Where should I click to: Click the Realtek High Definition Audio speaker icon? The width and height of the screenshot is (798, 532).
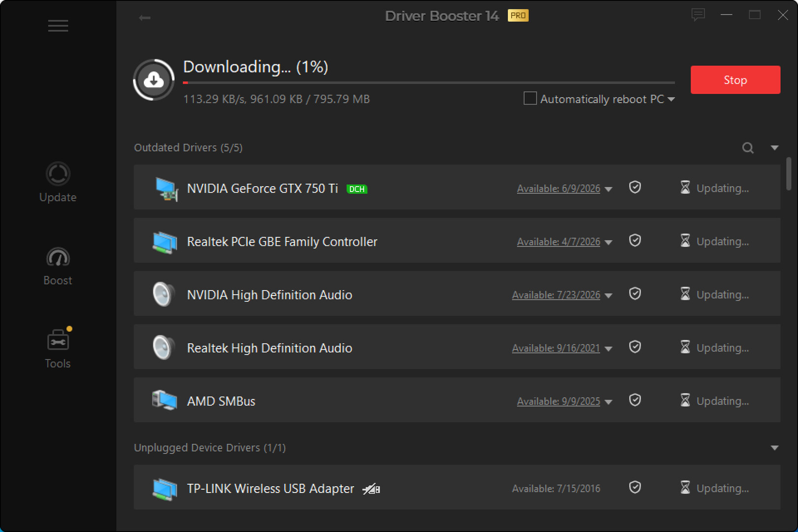tap(163, 348)
